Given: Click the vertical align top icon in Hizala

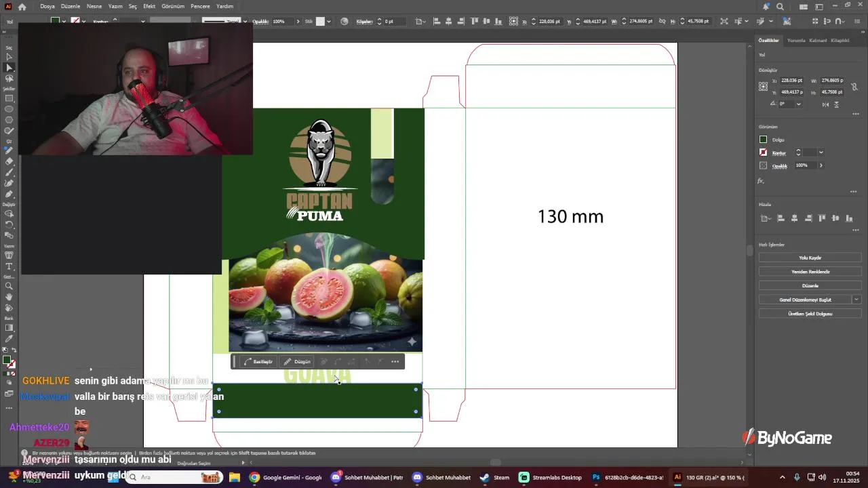Looking at the screenshot, I should pos(823,218).
